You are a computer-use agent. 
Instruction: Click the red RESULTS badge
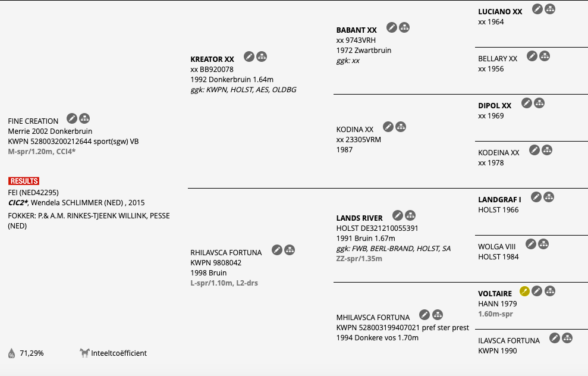pos(24,181)
